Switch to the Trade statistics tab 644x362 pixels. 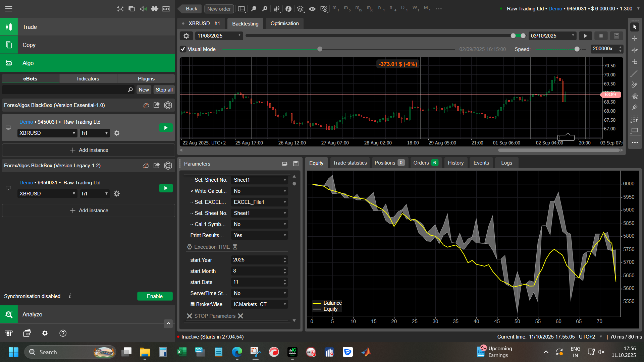[350, 163]
